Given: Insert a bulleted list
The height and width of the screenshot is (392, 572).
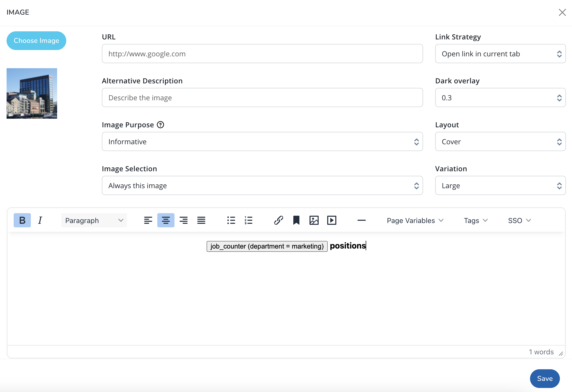Looking at the screenshot, I should 231,220.
